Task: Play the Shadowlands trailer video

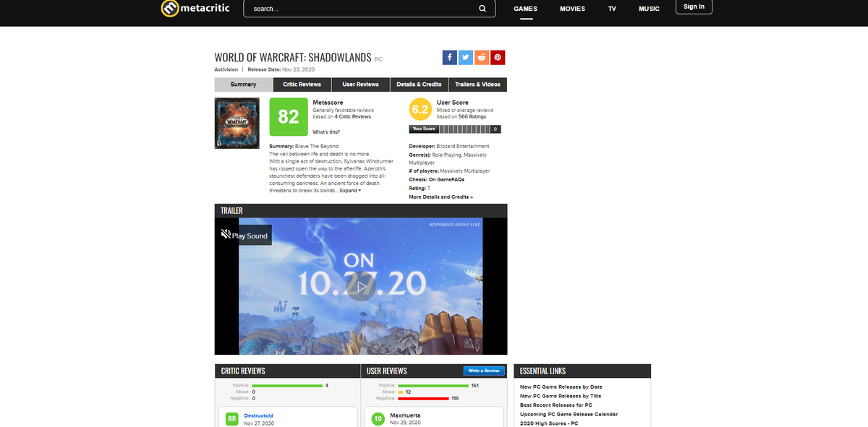Action: pyautogui.click(x=360, y=287)
